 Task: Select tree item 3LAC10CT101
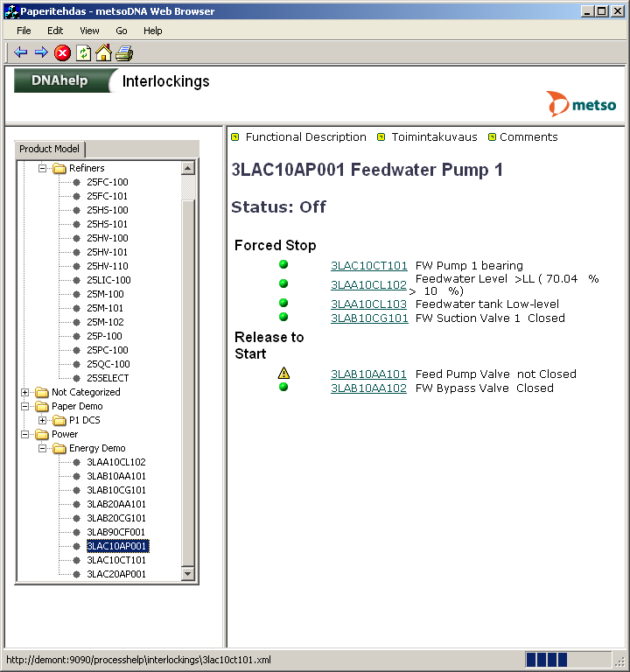[116, 560]
